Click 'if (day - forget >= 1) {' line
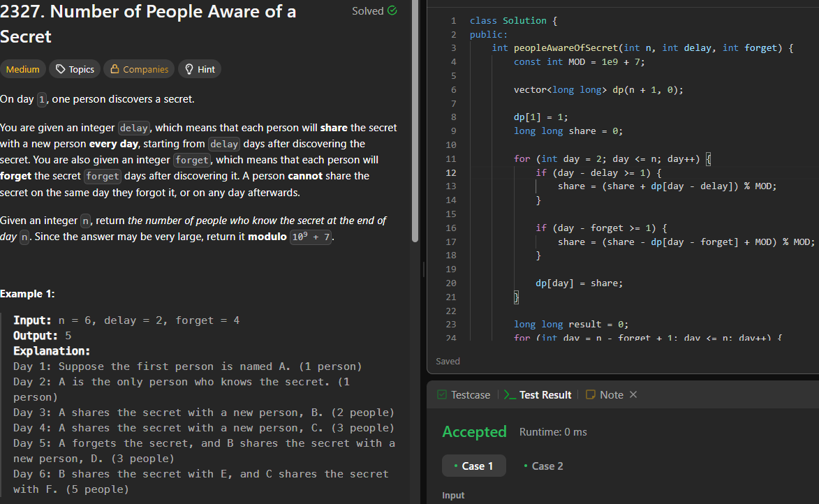The height and width of the screenshot is (504, 819). click(x=601, y=228)
